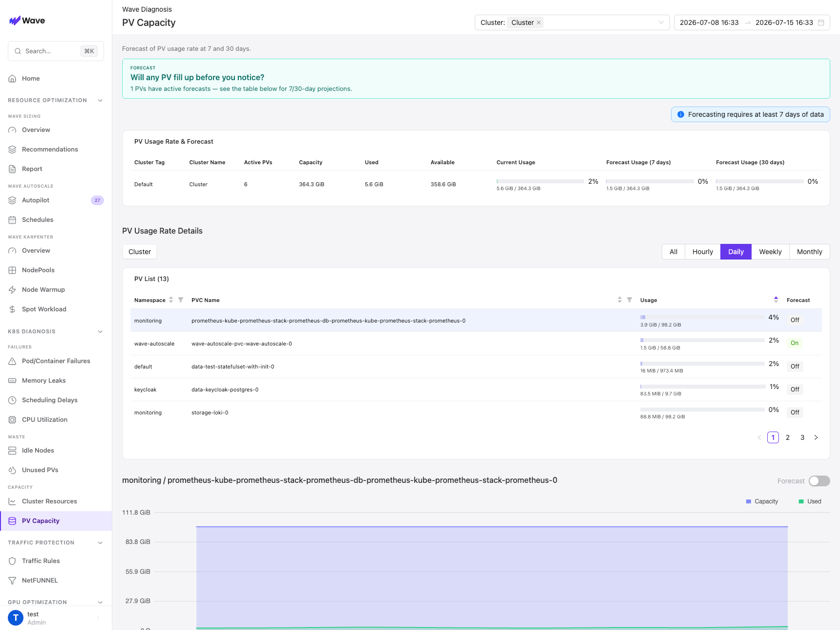Toggle forecast for prometheus-kube-prometheus-stack PVC

coord(795,320)
